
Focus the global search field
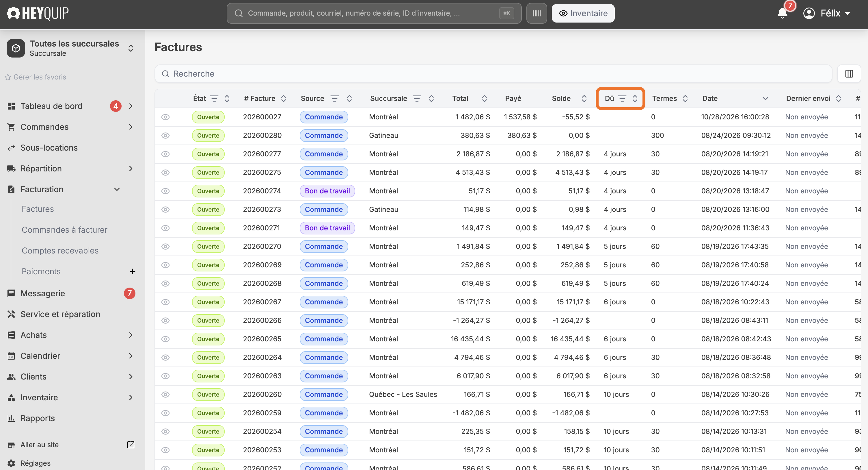(x=374, y=13)
